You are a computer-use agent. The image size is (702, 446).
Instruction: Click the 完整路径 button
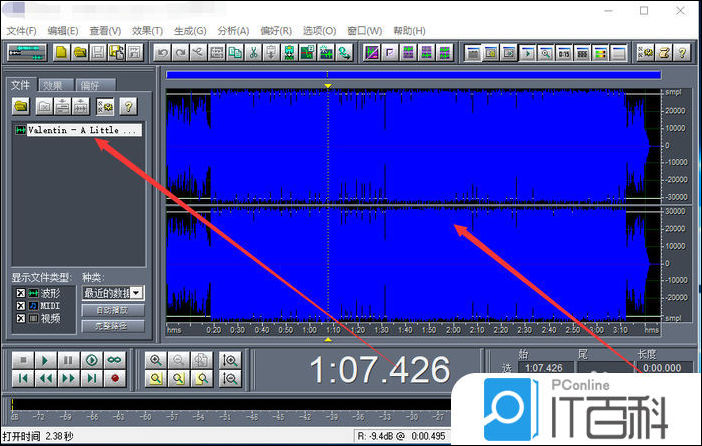pos(113,326)
